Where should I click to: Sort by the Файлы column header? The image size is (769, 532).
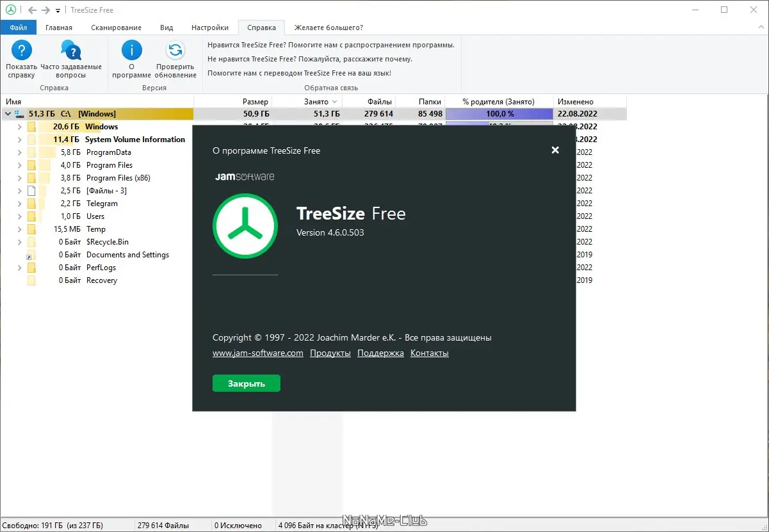click(369, 102)
